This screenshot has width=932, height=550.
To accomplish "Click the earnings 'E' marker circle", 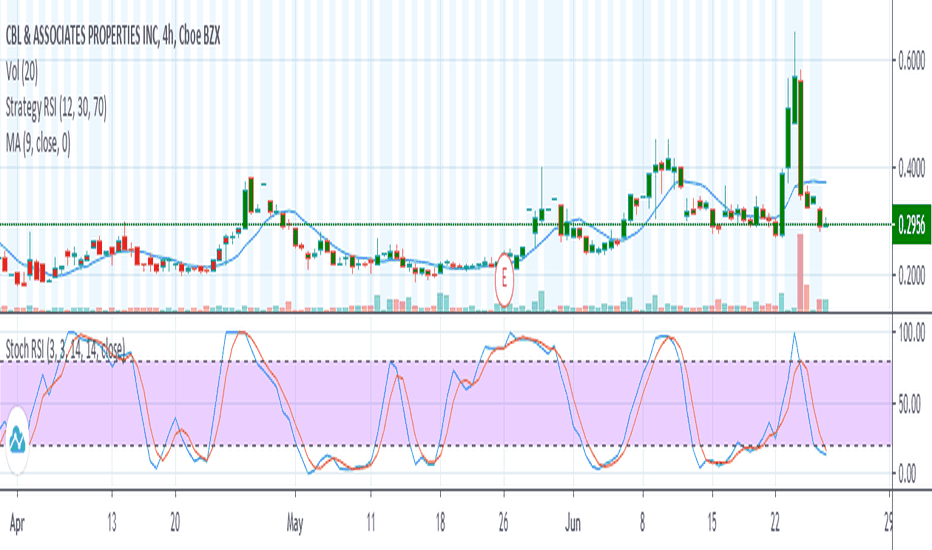I will pos(504,279).
